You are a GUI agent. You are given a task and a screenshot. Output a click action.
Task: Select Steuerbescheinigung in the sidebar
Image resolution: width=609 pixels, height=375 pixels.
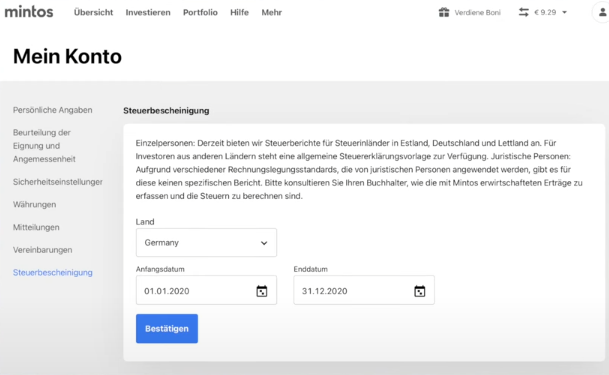52,273
